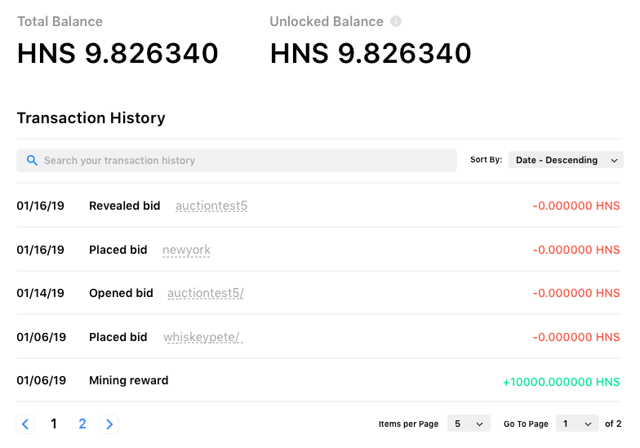Click the -0.000000 HNS amount in whiskeypete row
This screenshot has width=640, height=448.
[576, 337]
